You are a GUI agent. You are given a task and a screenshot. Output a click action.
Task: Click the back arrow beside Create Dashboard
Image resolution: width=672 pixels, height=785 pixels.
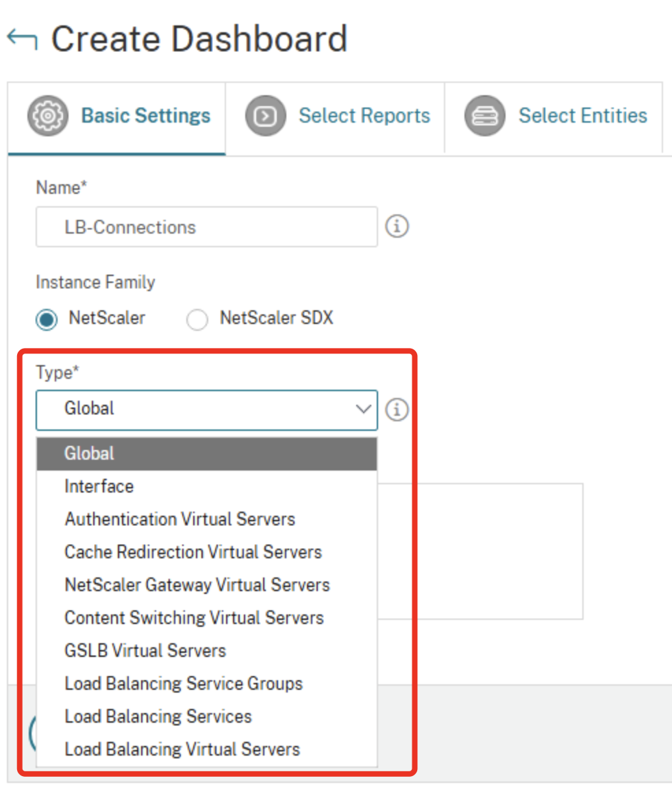pos(22,40)
